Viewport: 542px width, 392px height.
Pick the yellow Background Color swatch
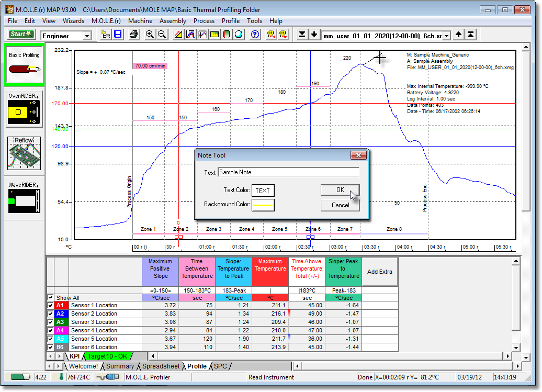tap(263, 205)
